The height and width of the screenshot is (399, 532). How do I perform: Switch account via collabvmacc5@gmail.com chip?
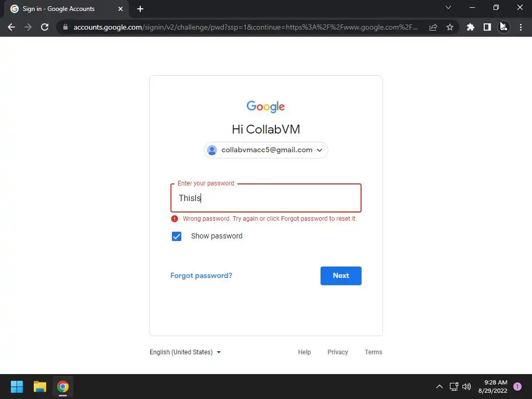(266, 150)
